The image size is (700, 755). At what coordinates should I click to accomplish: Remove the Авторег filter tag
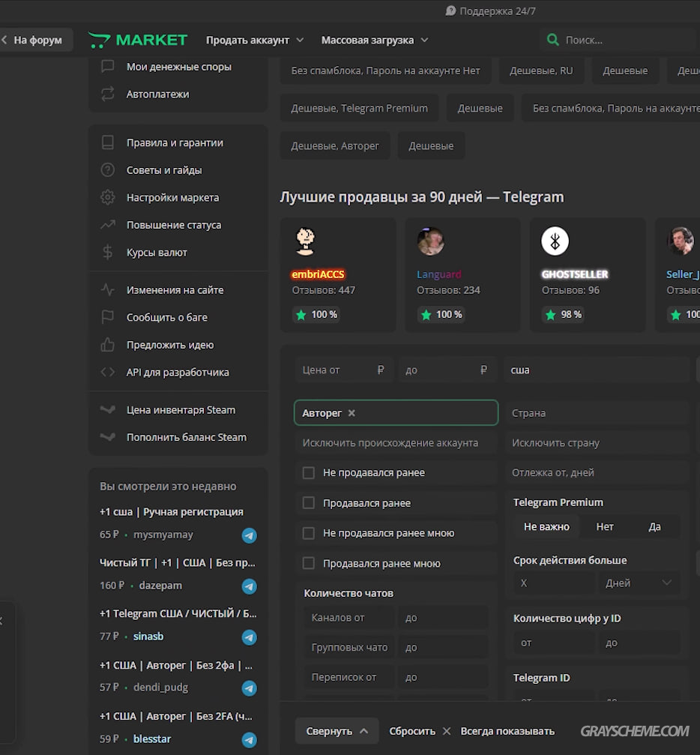click(x=352, y=413)
